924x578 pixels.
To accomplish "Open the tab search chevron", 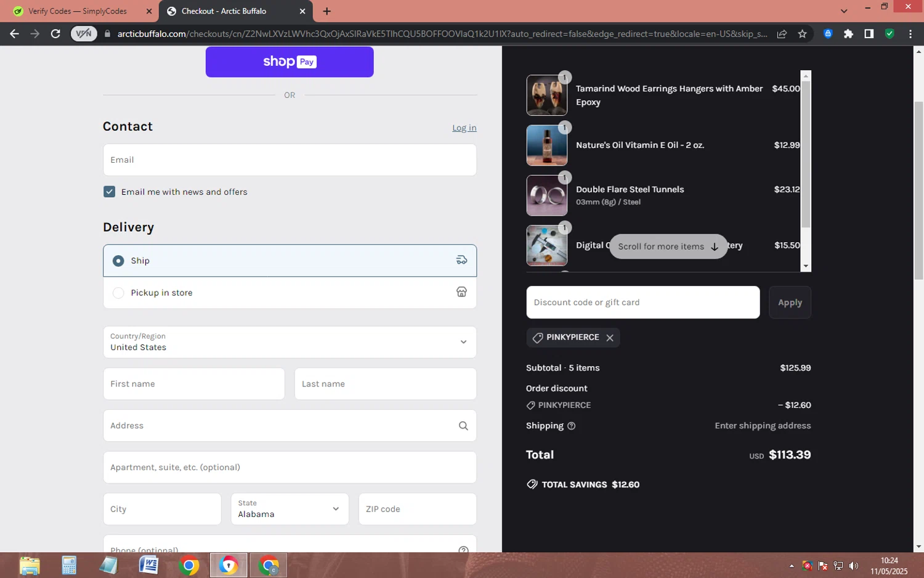I will click(x=844, y=11).
